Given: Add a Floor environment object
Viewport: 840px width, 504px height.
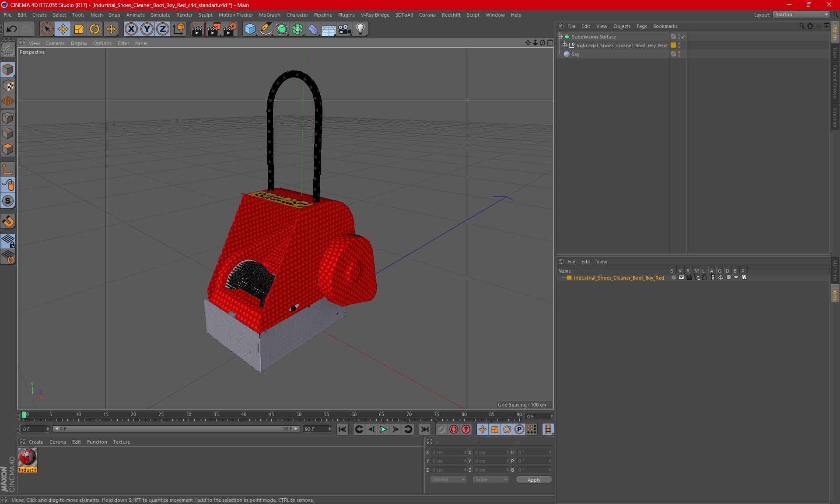Looking at the screenshot, I should click(329, 29).
